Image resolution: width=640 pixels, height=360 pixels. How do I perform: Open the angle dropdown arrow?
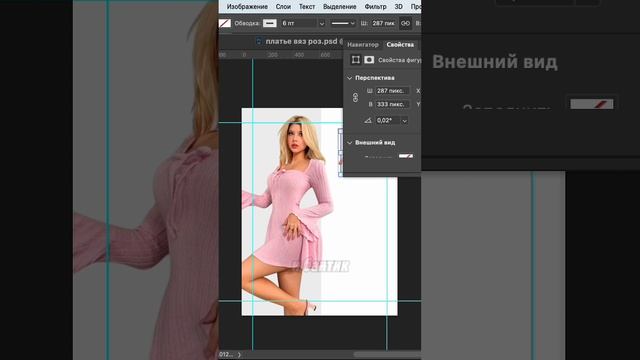click(x=404, y=121)
